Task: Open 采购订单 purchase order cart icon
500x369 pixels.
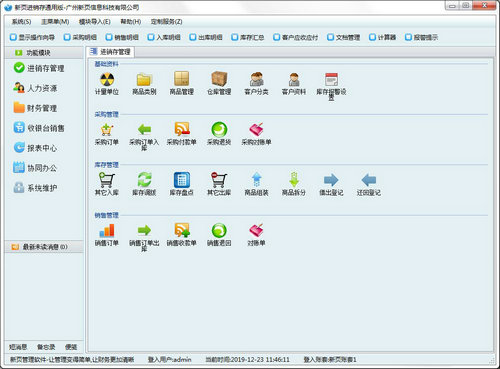Action: (x=107, y=134)
